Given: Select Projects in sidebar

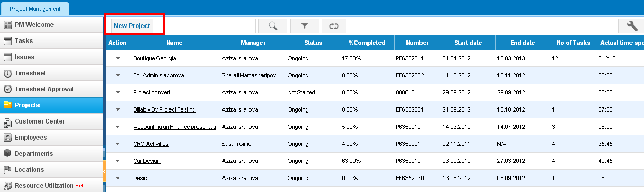Looking at the screenshot, I should pos(52,105).
